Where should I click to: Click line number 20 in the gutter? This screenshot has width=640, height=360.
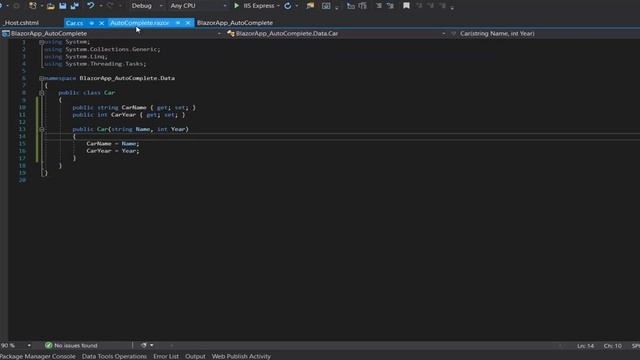(22, 180)
